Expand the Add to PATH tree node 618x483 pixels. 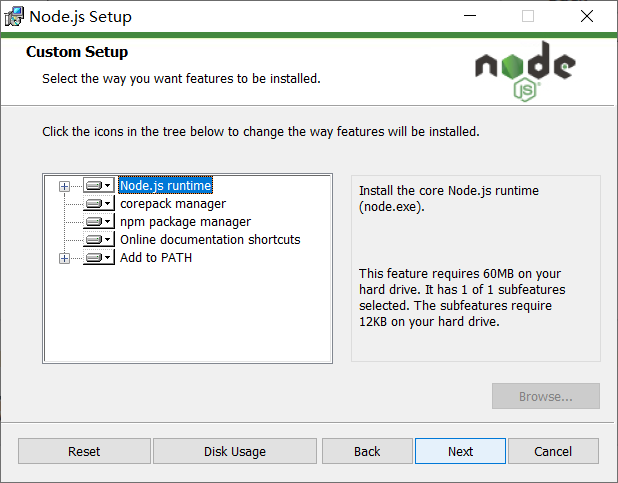pos(64,258)
